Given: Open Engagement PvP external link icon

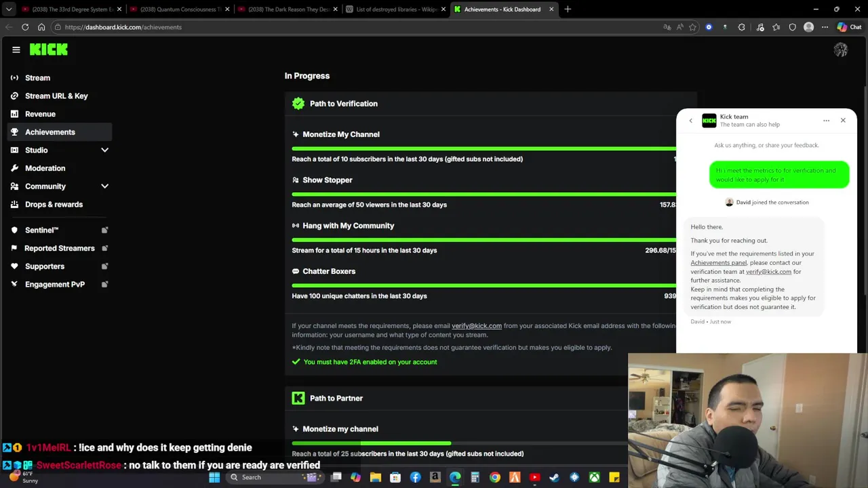Looking at the screenshot, I should 104,284.
